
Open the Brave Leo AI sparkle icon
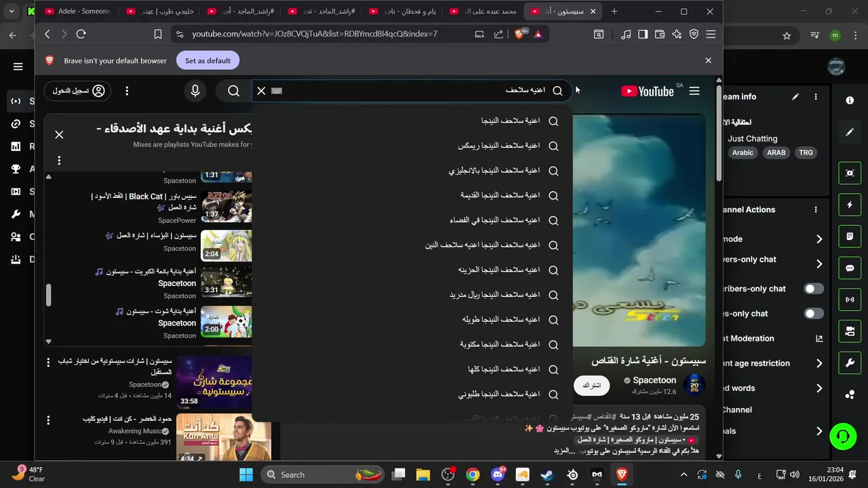pos(677,34)
